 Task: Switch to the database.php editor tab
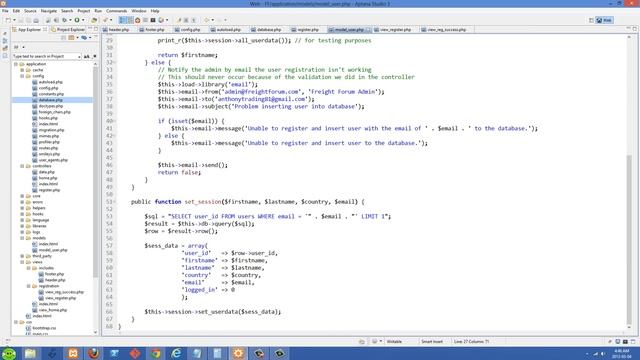point(266,29)
